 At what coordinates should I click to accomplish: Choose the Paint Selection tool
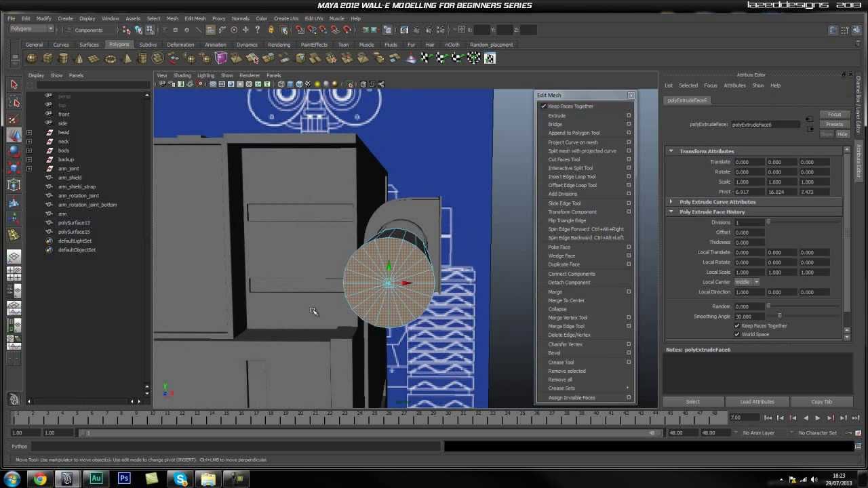[14, 118]
